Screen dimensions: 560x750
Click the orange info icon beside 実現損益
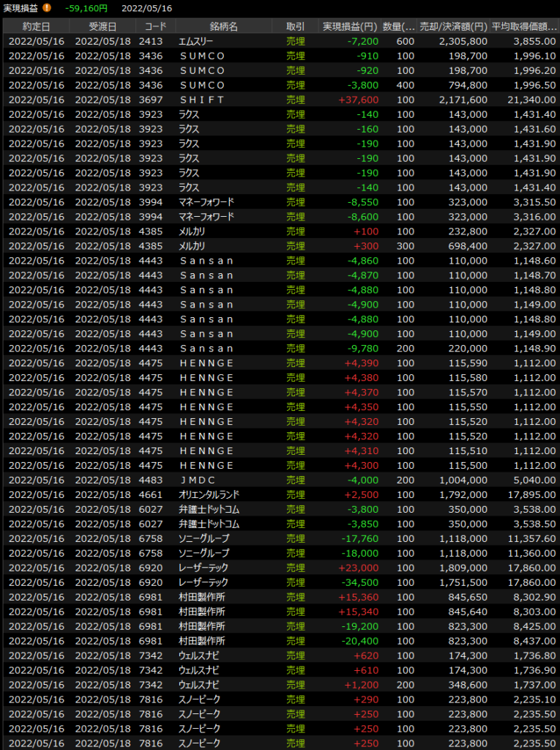pyautogui.click(x=47, y=8)
